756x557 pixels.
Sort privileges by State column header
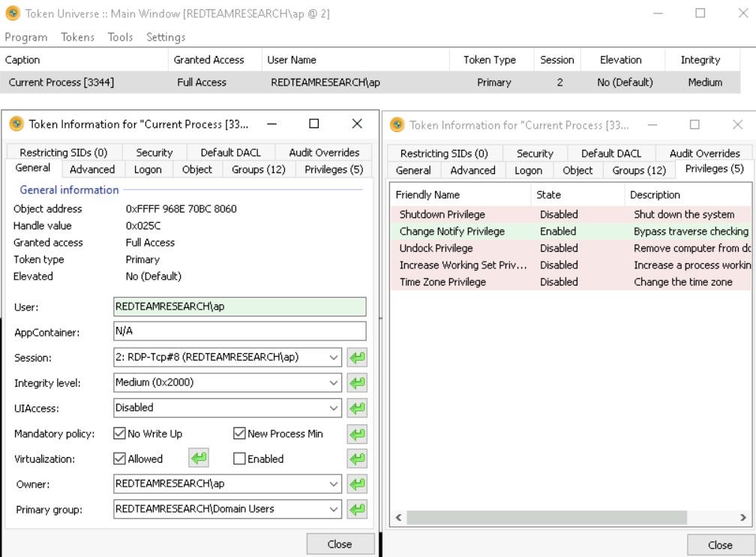tap(577, 195)
